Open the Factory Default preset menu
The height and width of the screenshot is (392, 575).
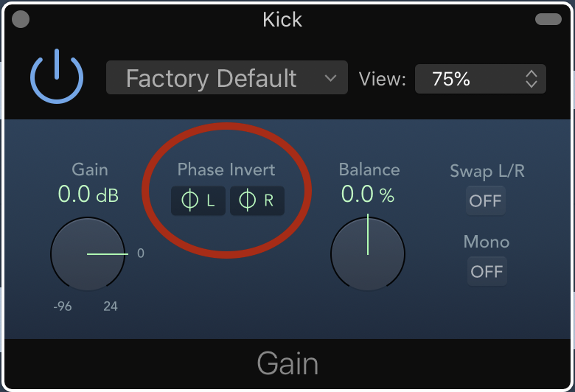[x=226, y=78]
